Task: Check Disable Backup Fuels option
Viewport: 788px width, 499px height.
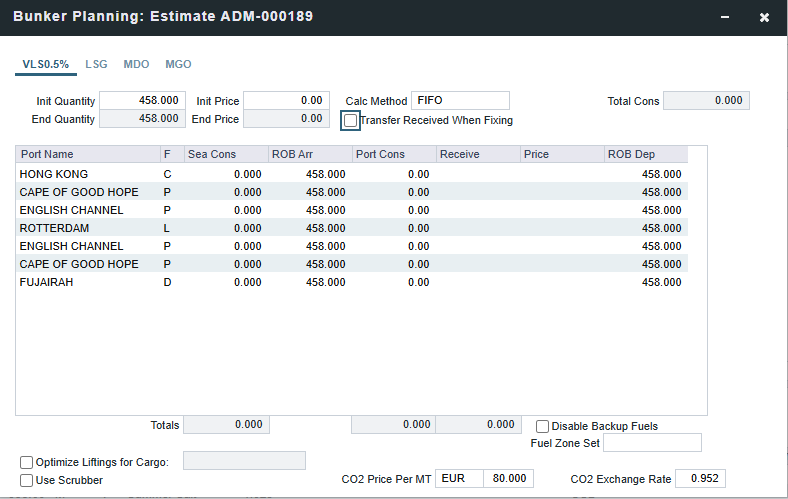Action: point(543,426)
